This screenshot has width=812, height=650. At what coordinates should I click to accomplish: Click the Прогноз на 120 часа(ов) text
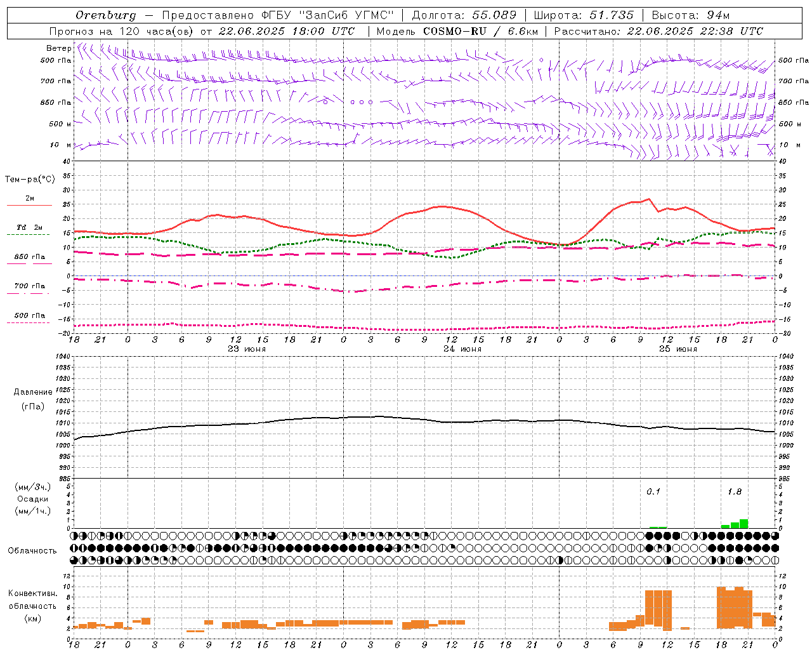[x=122, y=31]
